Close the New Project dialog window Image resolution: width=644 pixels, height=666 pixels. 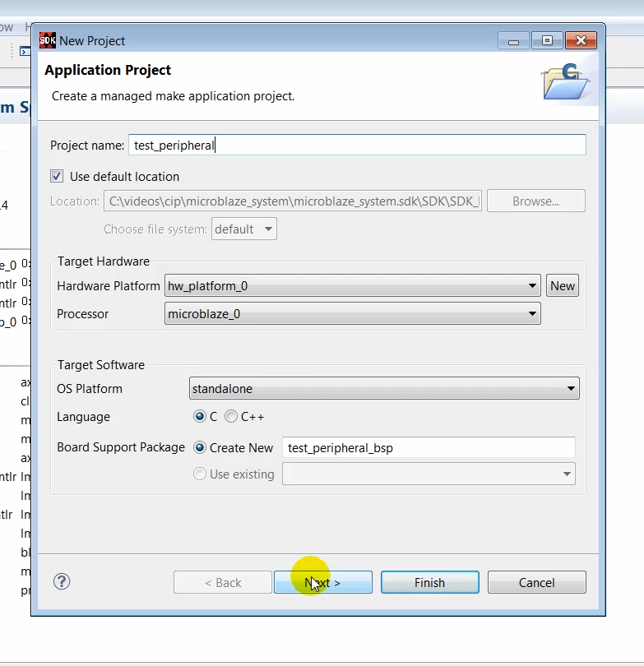[581, 41]
